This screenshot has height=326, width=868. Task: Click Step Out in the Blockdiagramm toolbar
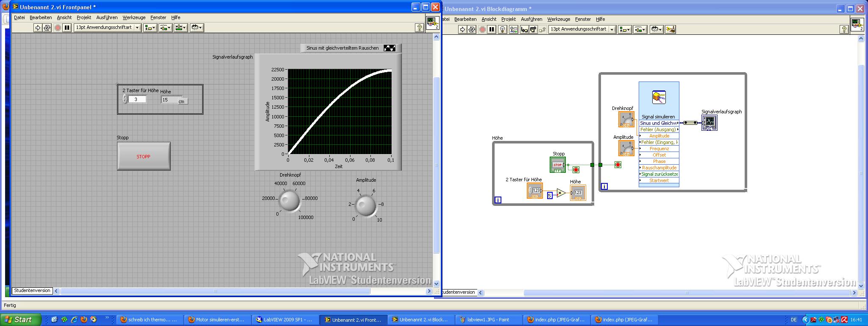click(x=542, y=29)
